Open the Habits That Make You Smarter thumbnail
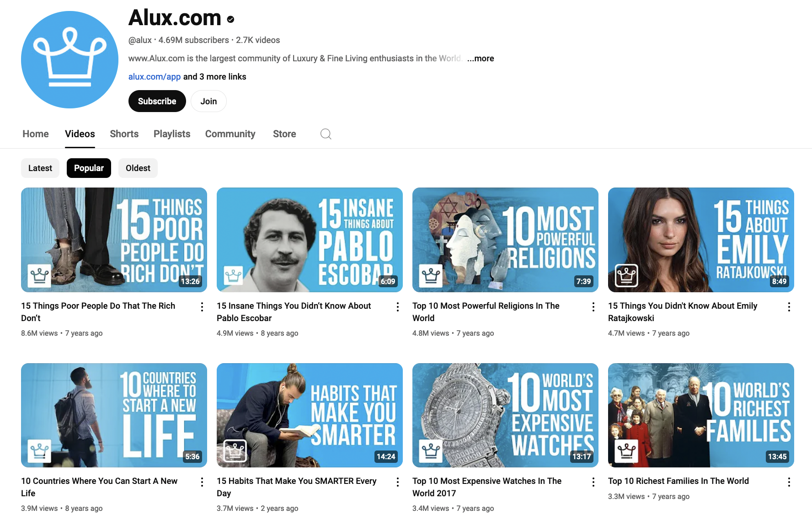 [310, 415]
